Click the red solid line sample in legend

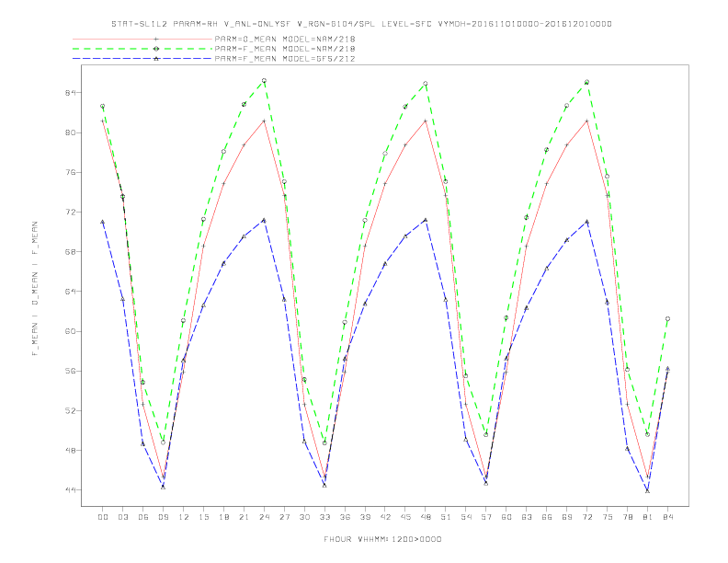click(x=142, y=39)
